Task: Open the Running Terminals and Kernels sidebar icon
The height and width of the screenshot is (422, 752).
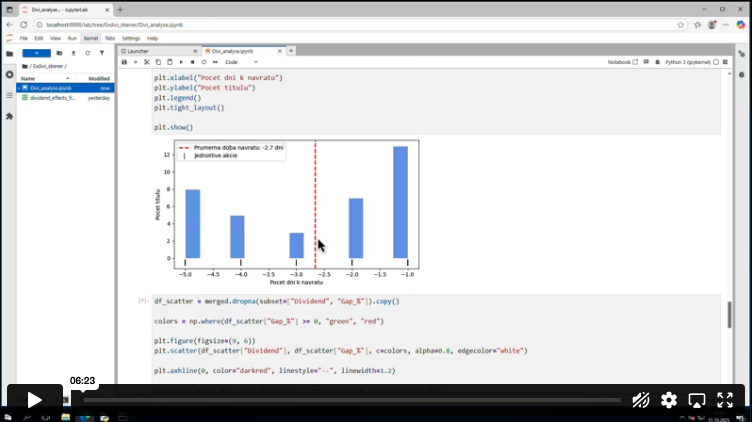Action: [9, 75]
